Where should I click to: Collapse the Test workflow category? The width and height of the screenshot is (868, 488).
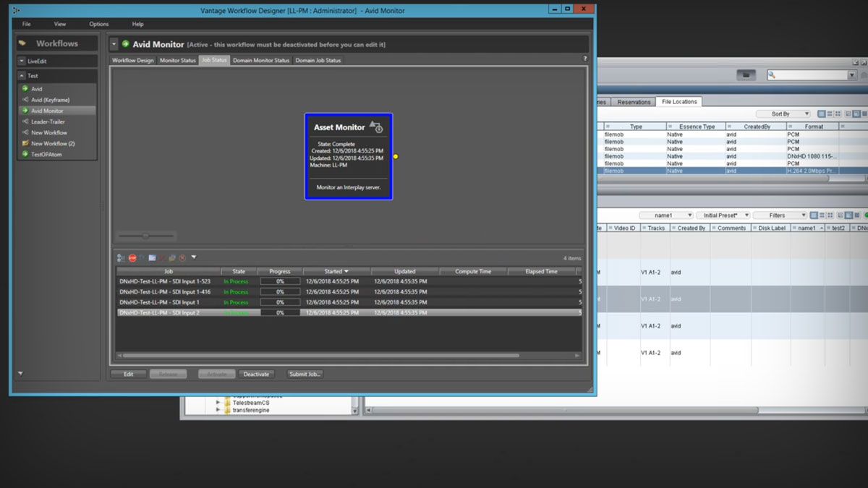tap(22, 75)
